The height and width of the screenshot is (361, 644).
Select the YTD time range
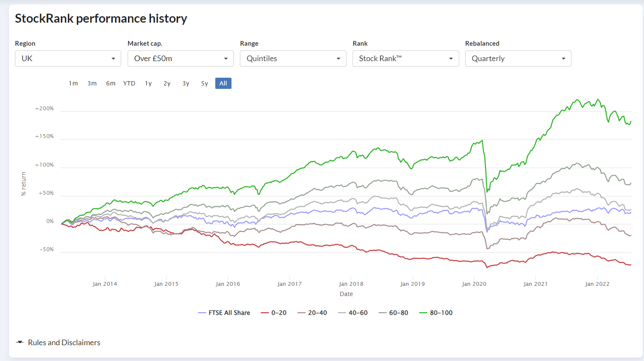click(129, 83)
